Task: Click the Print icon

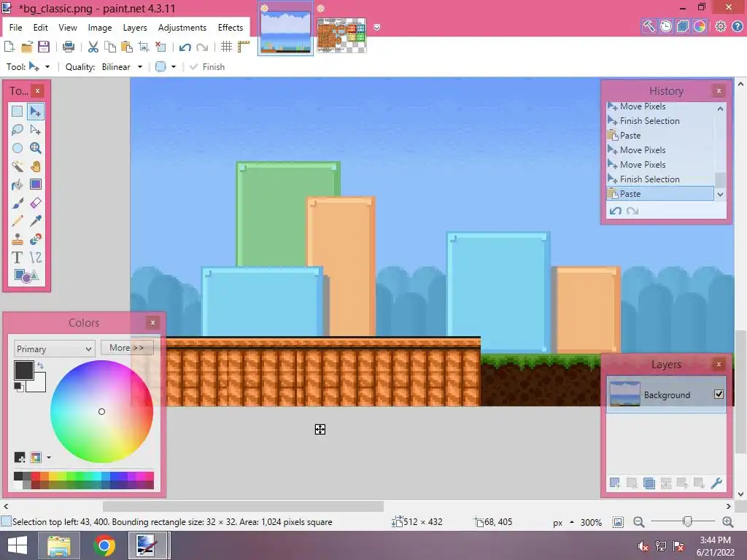Action: [x=69, y=47]
